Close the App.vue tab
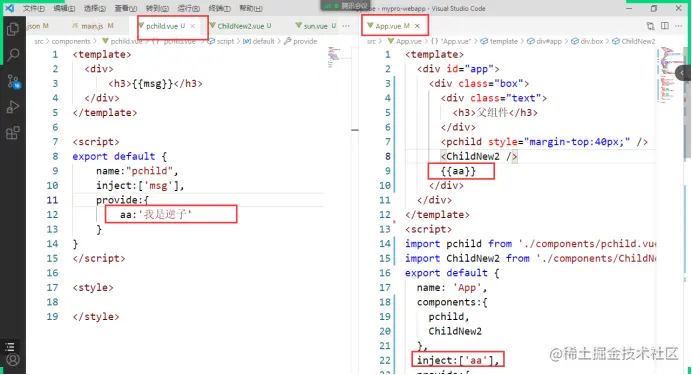Image resolution: width=692 pixels, height=375 pixels. tap(417, 26)
